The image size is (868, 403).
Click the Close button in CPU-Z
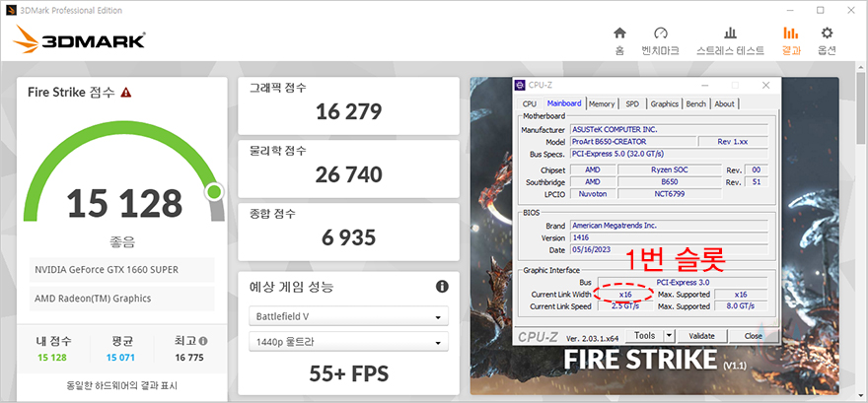click(x=753, y=336)
